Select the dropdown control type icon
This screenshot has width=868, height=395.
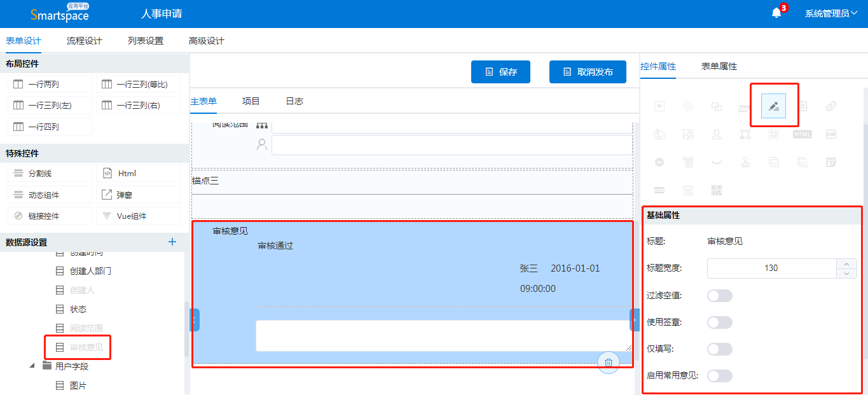pos(659,106)
